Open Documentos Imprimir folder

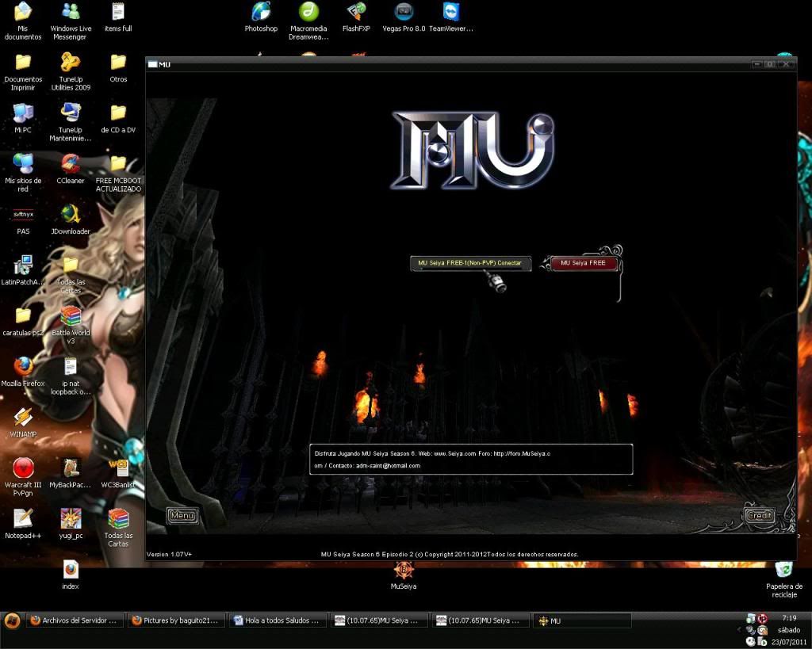click(x=23, y=72)
